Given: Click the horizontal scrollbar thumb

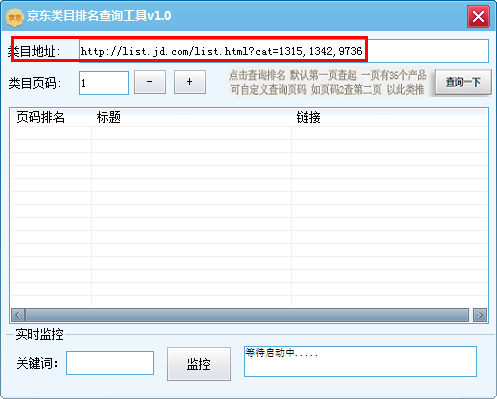Looking at the screenshot, I should [247, 315].
